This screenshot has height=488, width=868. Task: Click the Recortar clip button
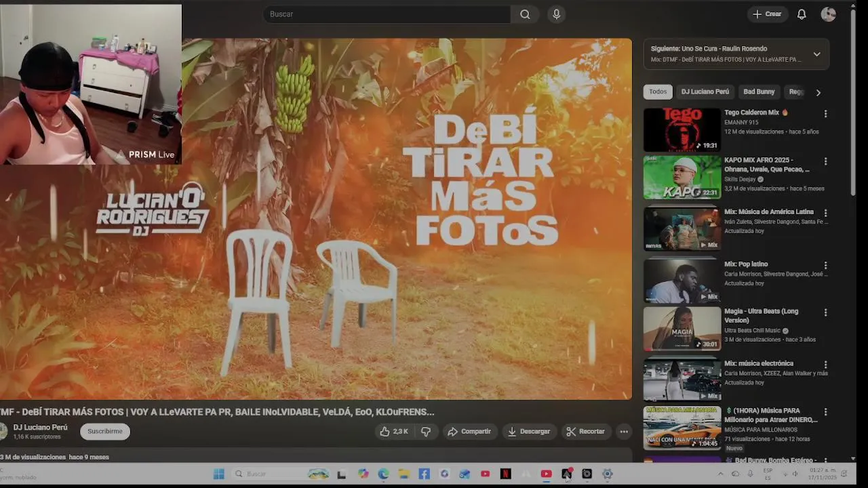pos(586,431)
